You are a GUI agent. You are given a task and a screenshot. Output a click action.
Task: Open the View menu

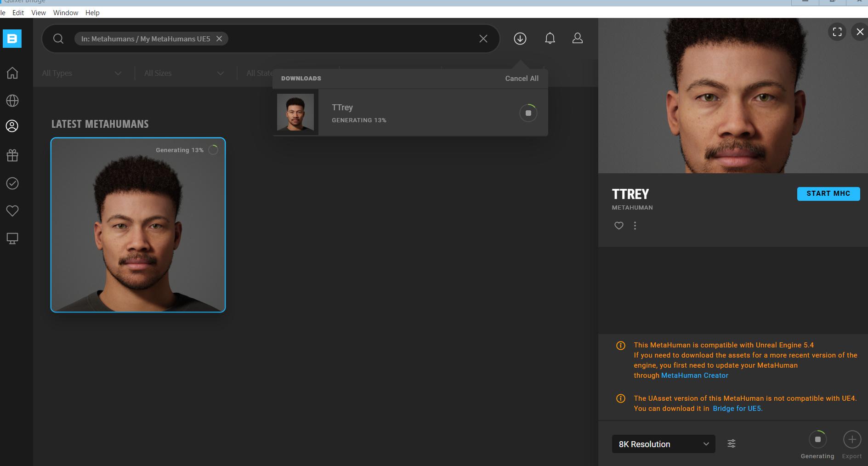39,13
